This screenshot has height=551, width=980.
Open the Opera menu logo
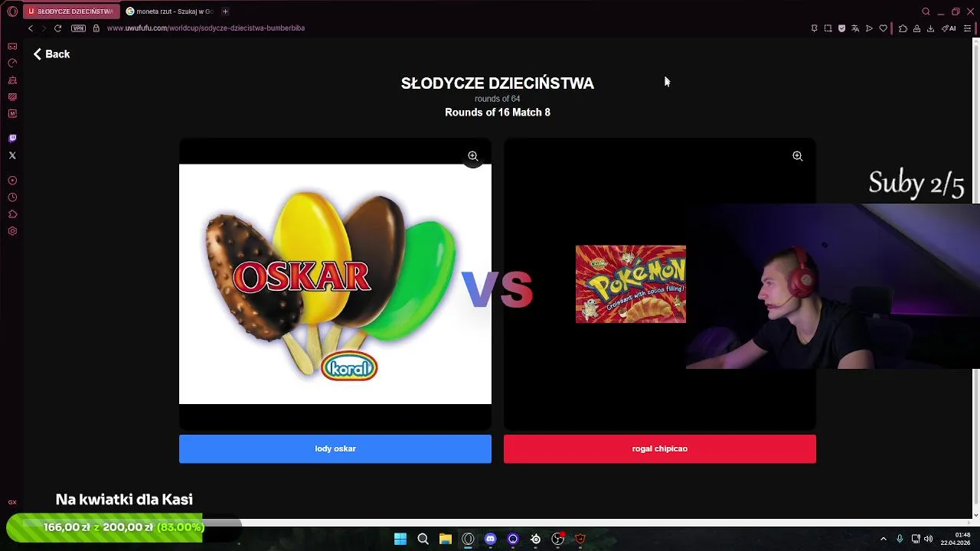tap(12, 11)
